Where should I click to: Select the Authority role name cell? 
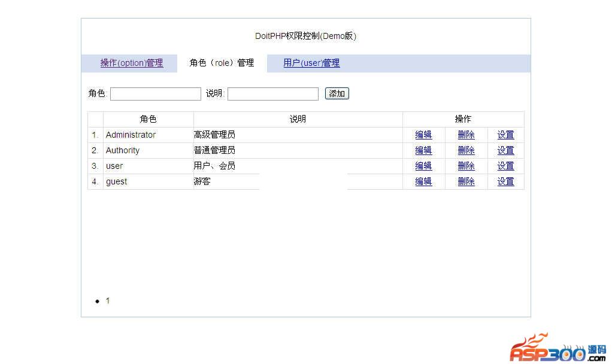(149, 151)
